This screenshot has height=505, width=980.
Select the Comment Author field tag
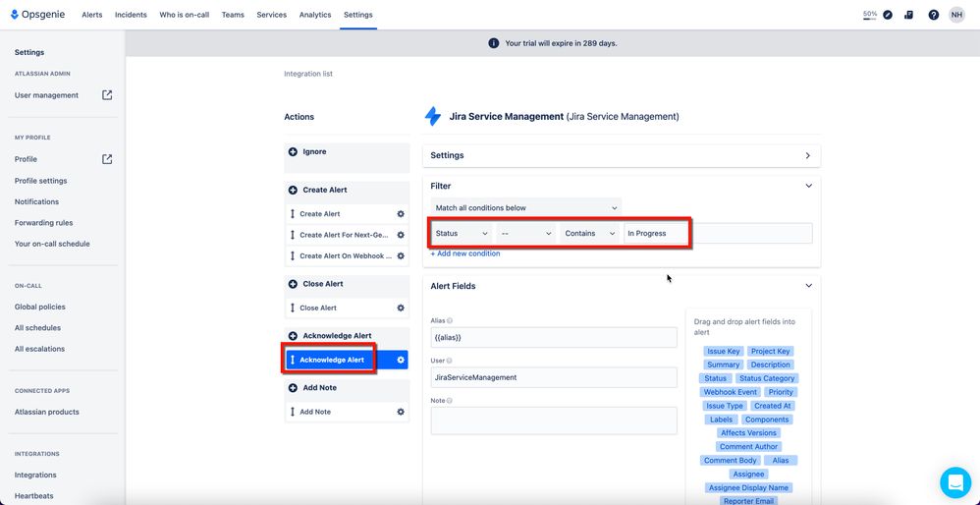point(749,447)
